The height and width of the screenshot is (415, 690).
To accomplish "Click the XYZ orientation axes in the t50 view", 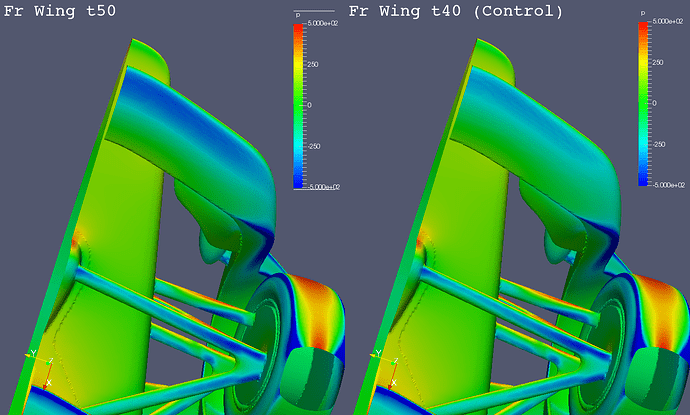I will click(40, 370).
